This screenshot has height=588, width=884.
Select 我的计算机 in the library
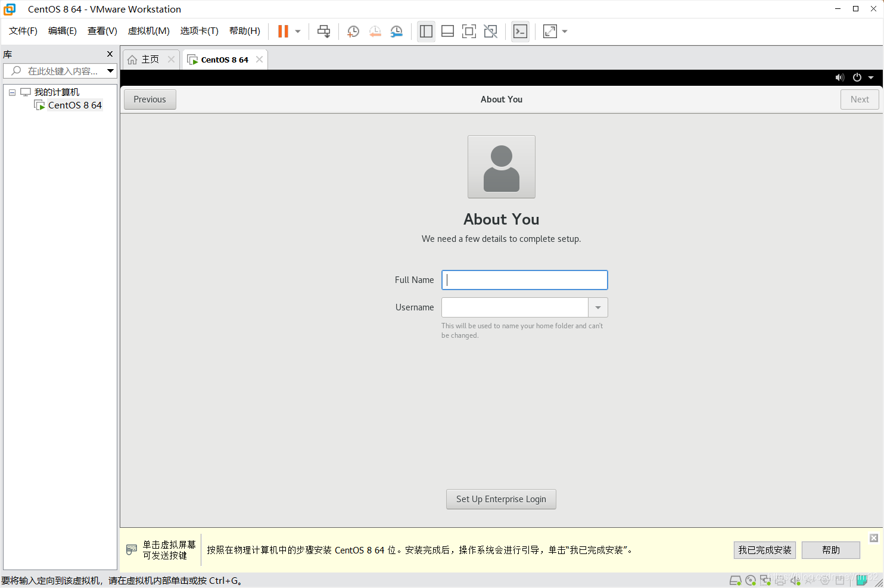click(x=57, y=92)
